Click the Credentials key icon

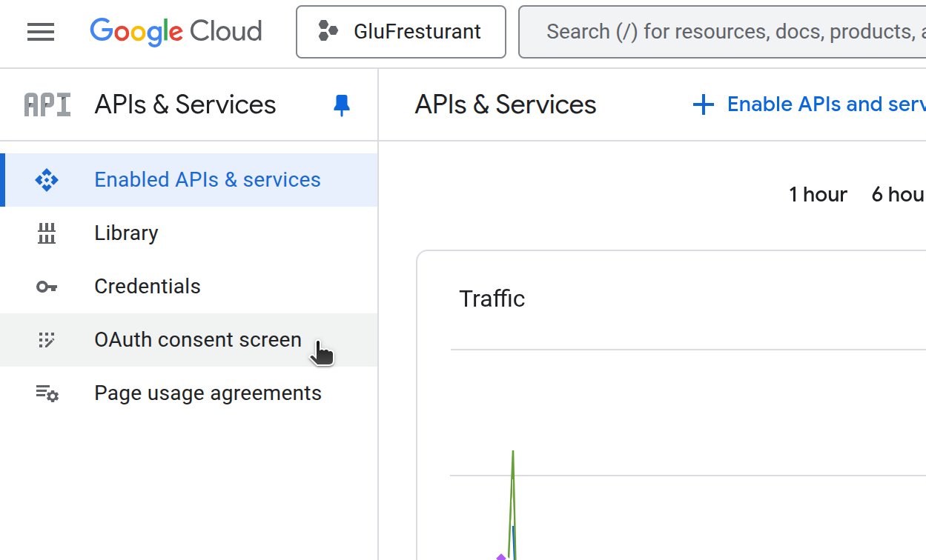tap(47, 287)
